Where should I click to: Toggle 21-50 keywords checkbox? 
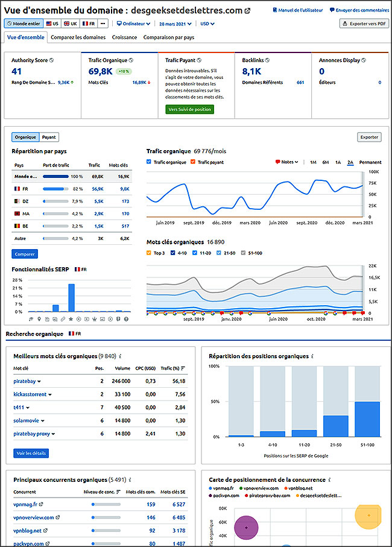click(219, 253)
